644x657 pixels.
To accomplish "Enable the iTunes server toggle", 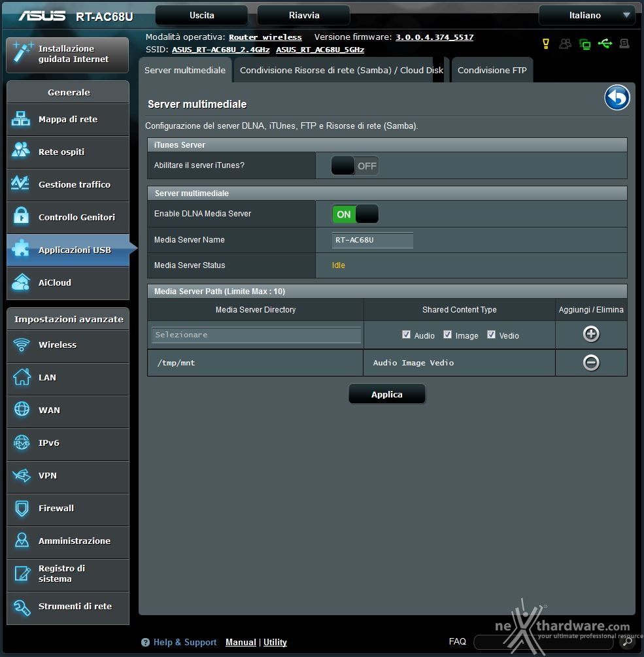I will point(355,166).
